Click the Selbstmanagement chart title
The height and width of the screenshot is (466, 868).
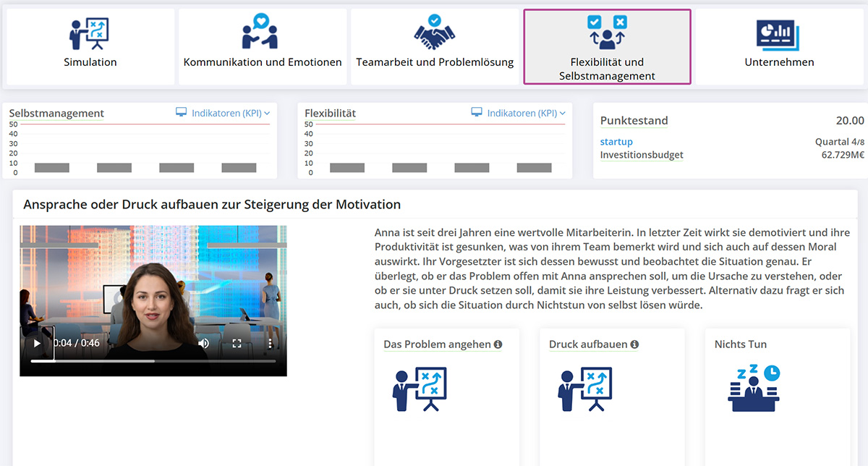tap(56, 113)
